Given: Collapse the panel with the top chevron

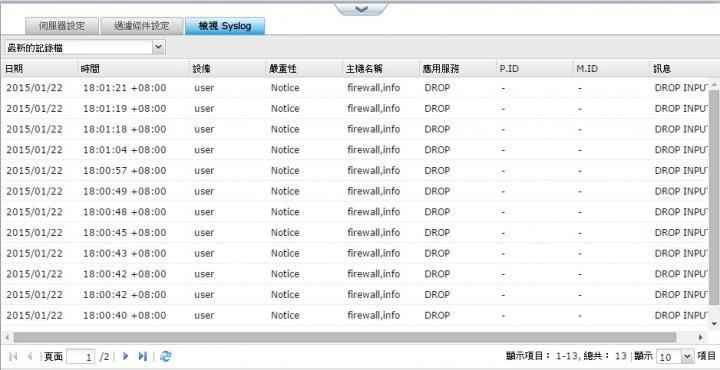Looking at the screenshot, I should coord(361,9).
